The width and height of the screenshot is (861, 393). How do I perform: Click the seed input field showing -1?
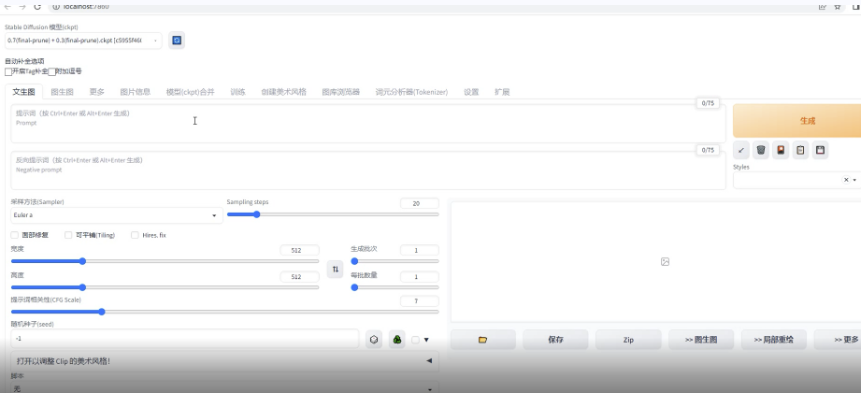(185, 339)
